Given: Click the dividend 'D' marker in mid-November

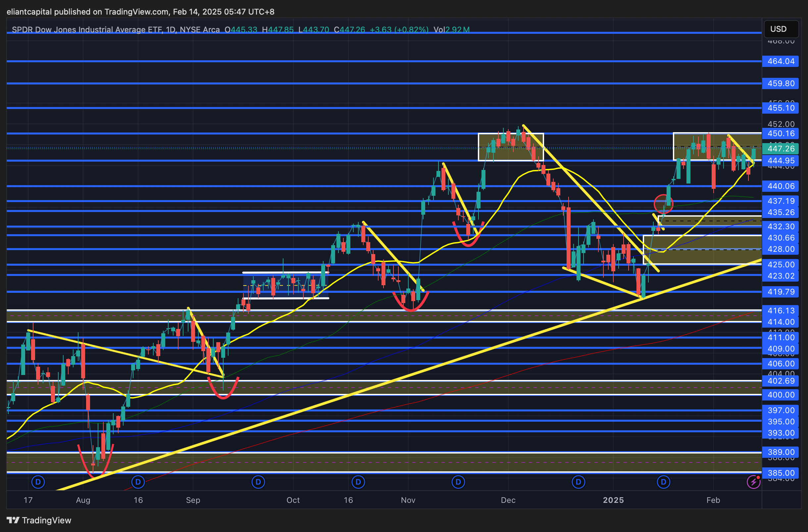Looking at the screenshot, I should [x=458, y=482].
